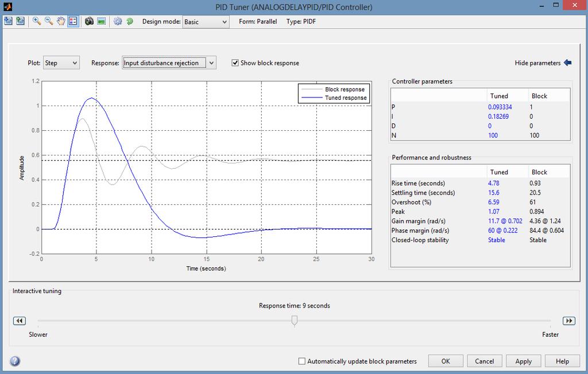Click the Help button

[562, 361]
